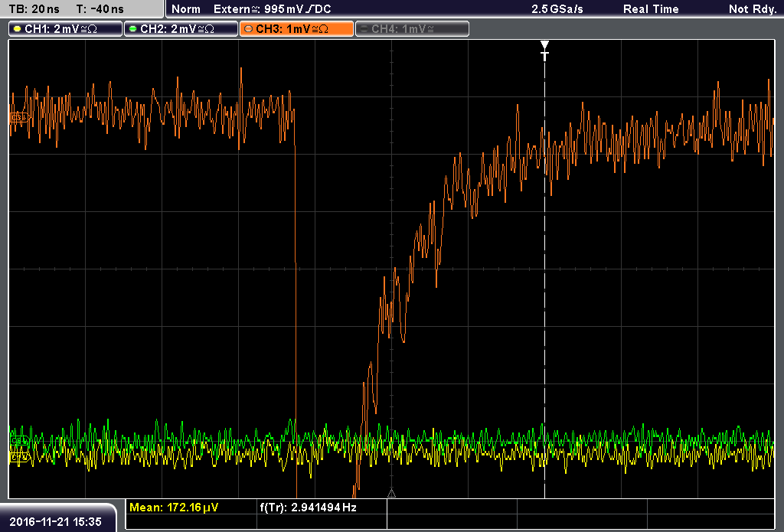Select the f(Tr): 2.941494 Hz measurement cell

tap(322, 508)
